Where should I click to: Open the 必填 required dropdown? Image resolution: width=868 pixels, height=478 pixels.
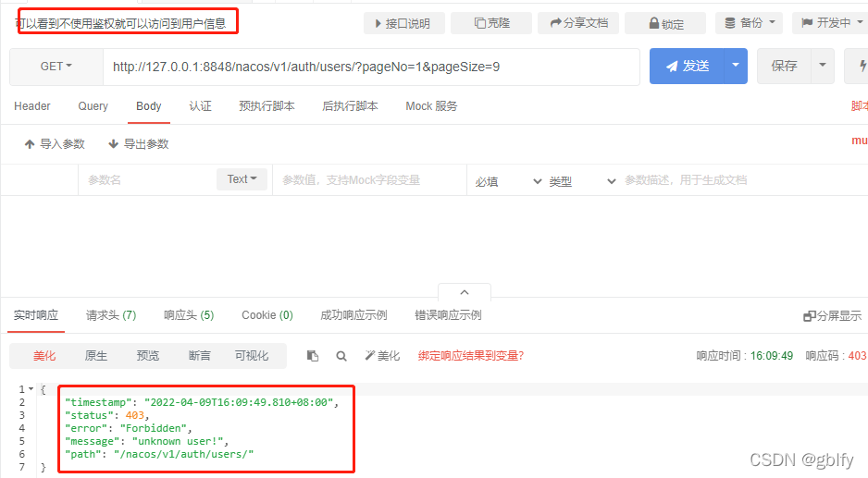508,181
